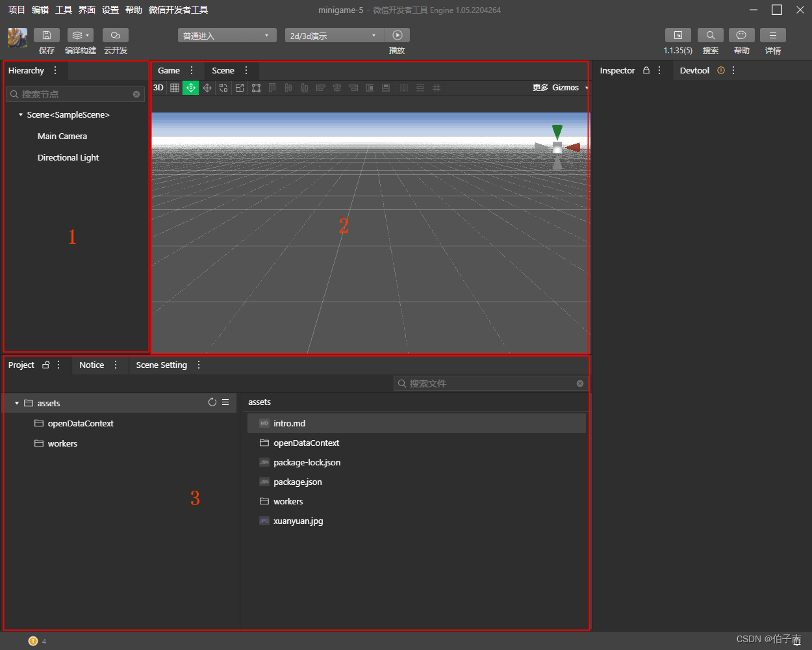
Task: Click the scene orientation gizmo red X axis
Action: tap(572, 148)
